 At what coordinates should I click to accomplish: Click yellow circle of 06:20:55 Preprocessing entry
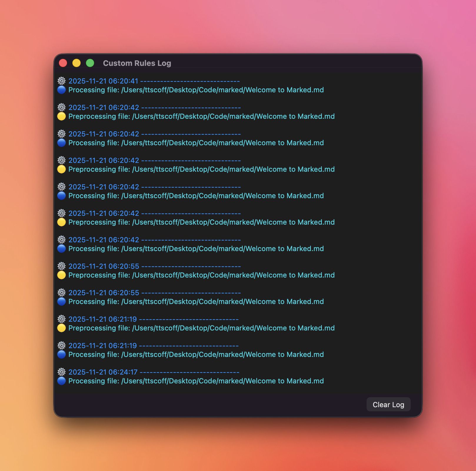[x=61, y=275]
